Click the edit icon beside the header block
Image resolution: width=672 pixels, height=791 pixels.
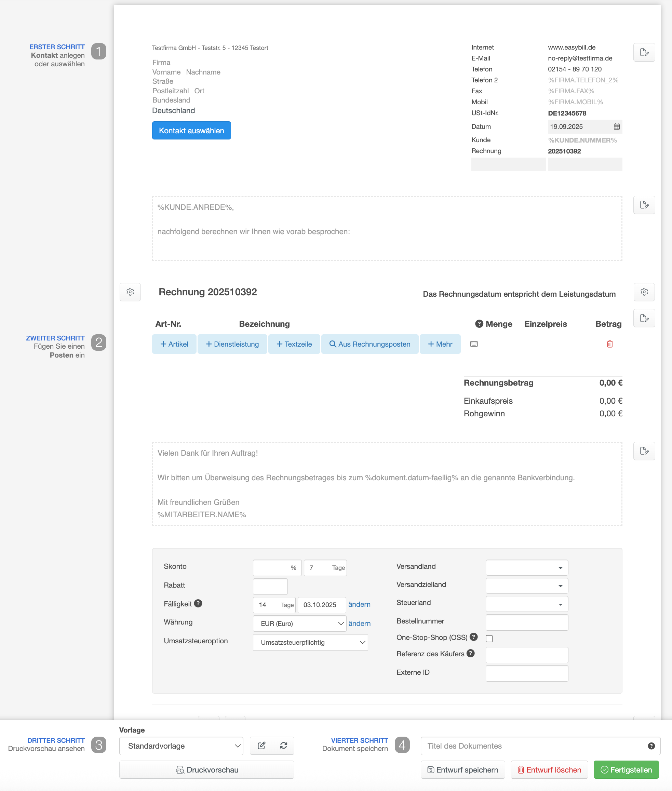pyautogui.click(x=644, y=52)
